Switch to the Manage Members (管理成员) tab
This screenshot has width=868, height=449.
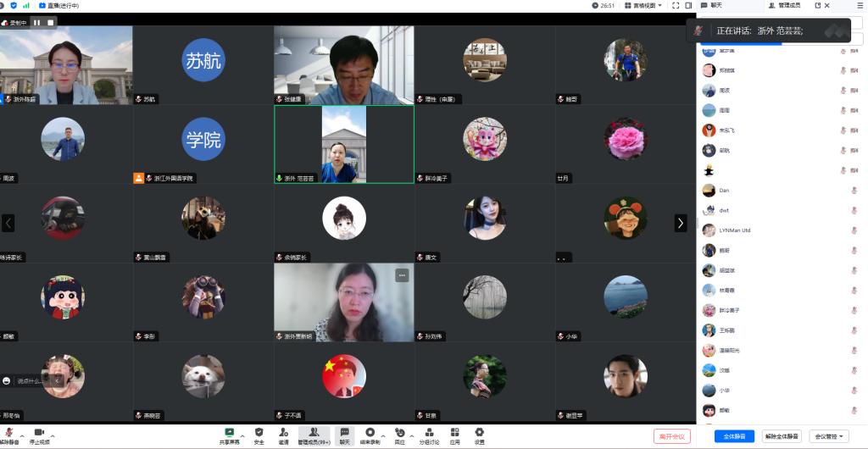coord(783,5)
